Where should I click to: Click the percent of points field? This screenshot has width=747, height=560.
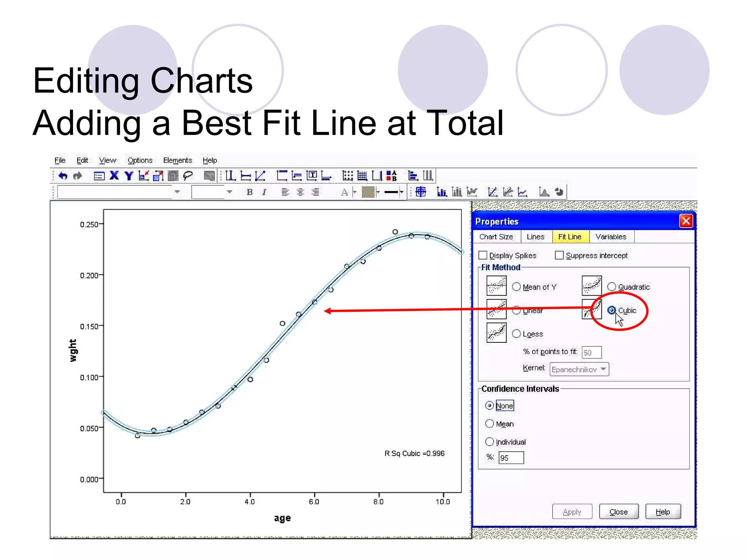592,352
